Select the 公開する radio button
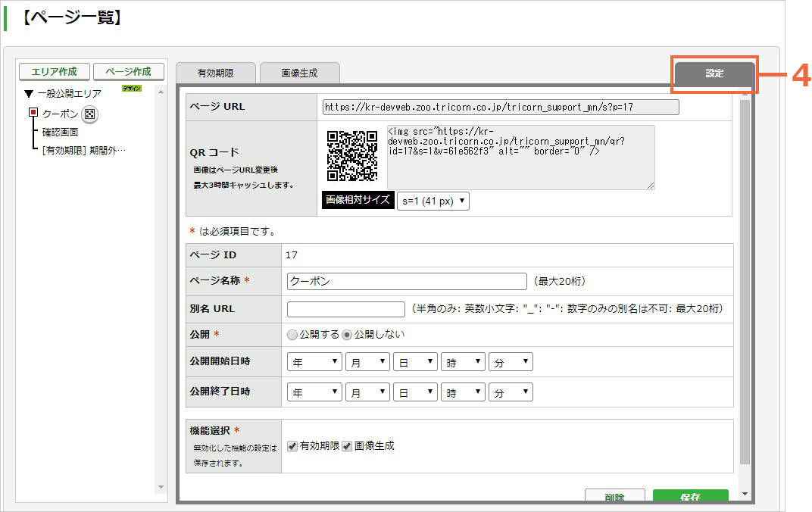Image resolution: width=812 pixels, height=512 pixels. coord(292,335)
